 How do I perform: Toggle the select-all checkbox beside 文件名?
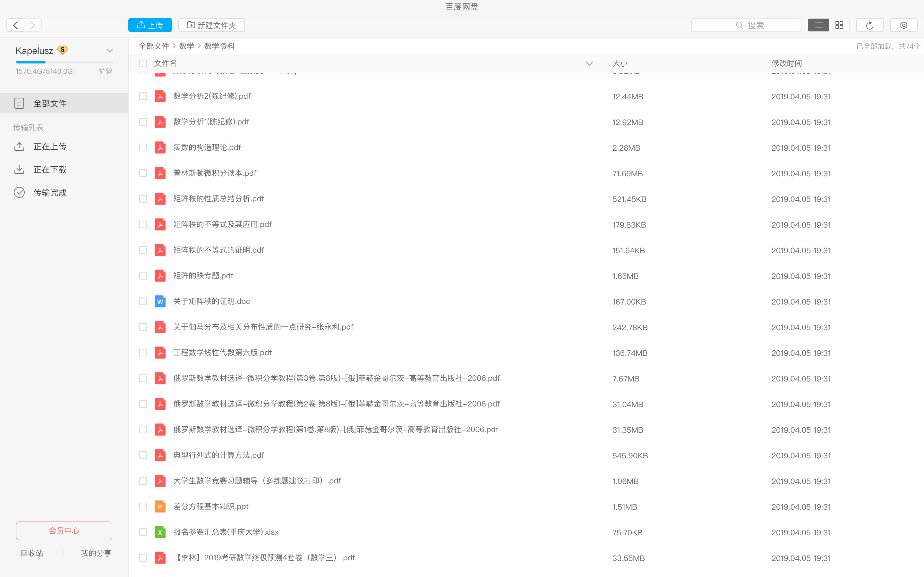coord(143,63)
